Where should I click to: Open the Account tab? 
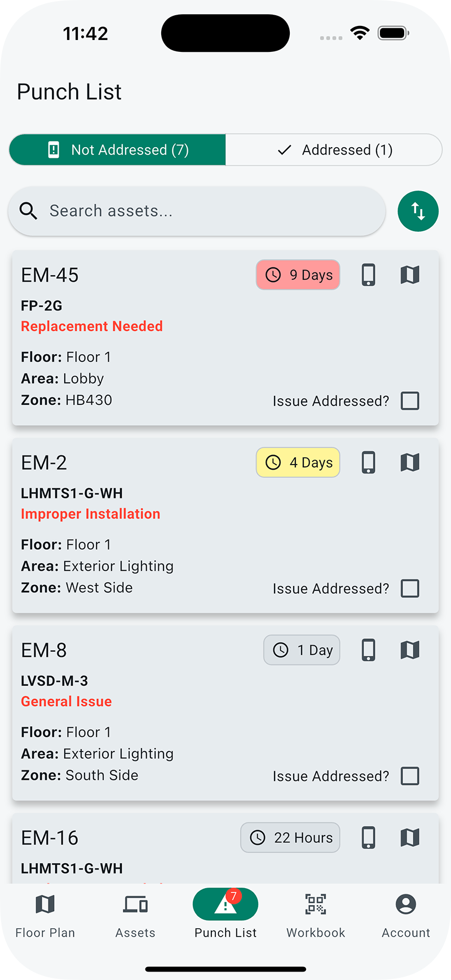click(406, 915)
